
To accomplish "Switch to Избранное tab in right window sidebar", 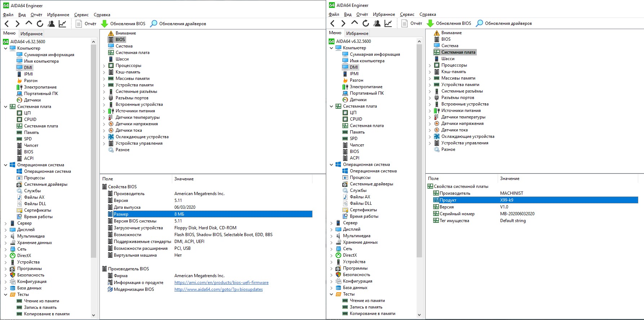I will click(x=357, y=33).
